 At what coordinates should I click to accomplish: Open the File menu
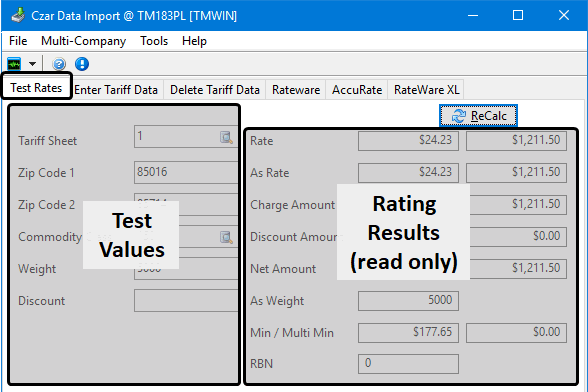(x=18, y=41)
